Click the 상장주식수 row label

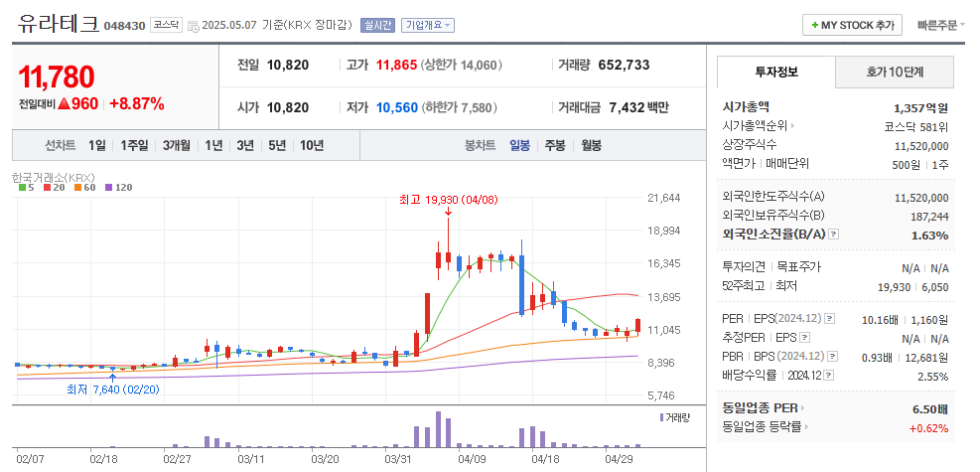tap(750, 145)
